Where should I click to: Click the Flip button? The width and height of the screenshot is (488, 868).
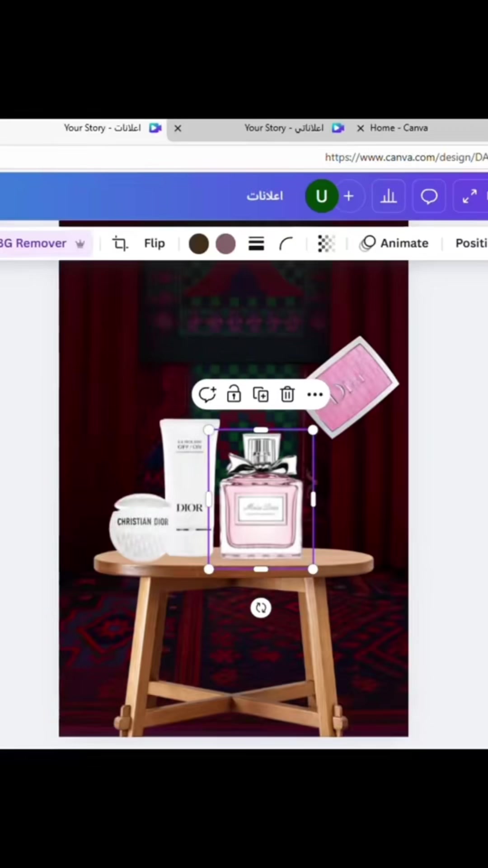(x=155, y=244)
